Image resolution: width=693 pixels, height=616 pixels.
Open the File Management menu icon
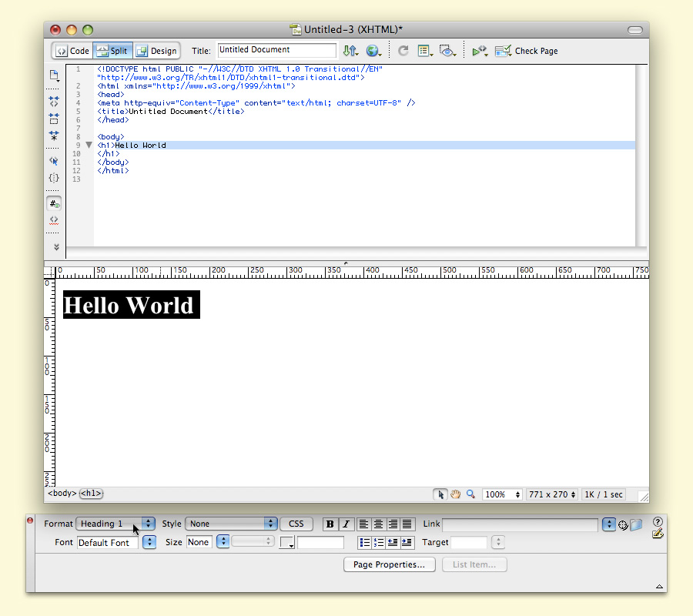[x=350, y=51]
